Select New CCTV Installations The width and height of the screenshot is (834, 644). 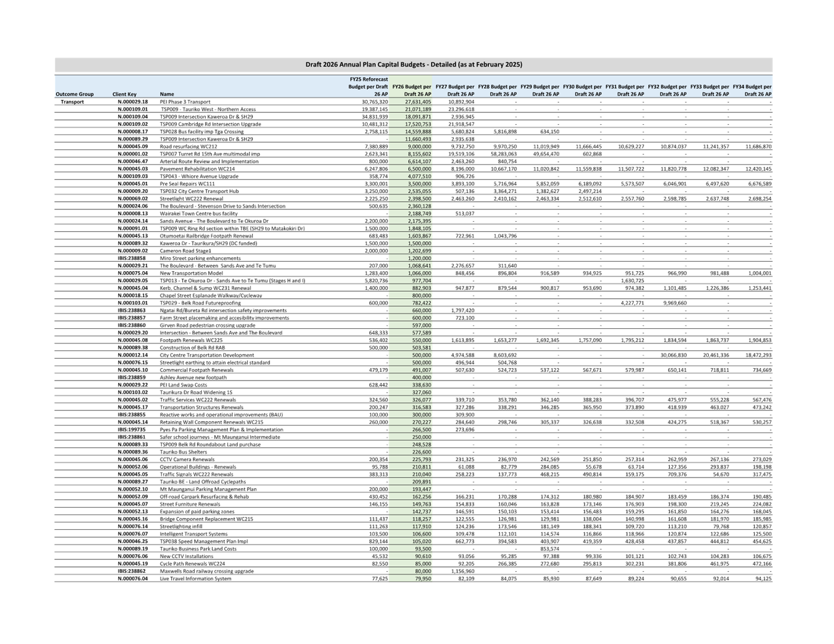tap(186, 556)
